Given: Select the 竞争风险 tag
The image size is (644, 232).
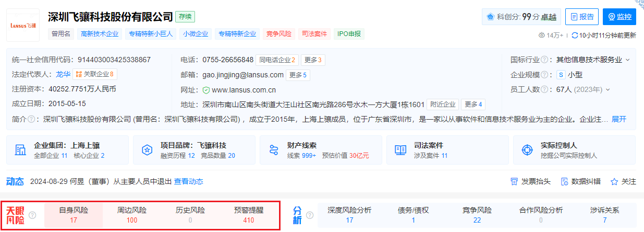Looking at the screenshot, I should (279, 34).
